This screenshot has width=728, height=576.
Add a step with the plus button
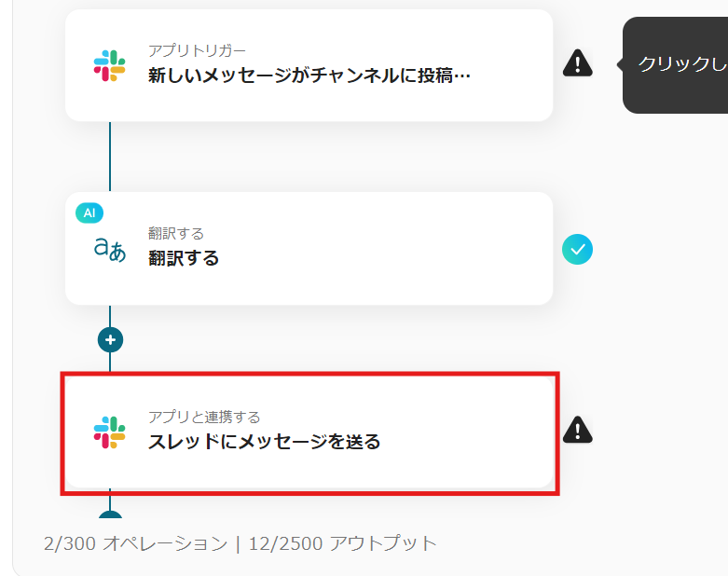[110, 340]
